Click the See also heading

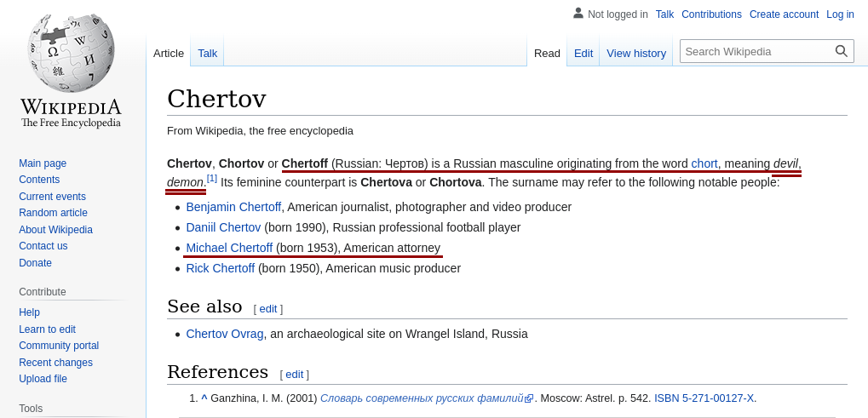(204, 306)
